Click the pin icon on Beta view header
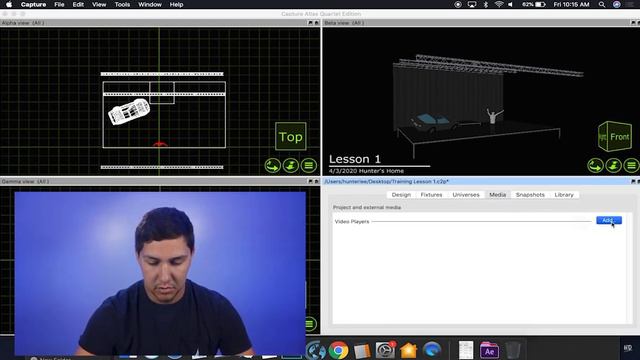Screen dimensions: 640x360 click(633, 23)
